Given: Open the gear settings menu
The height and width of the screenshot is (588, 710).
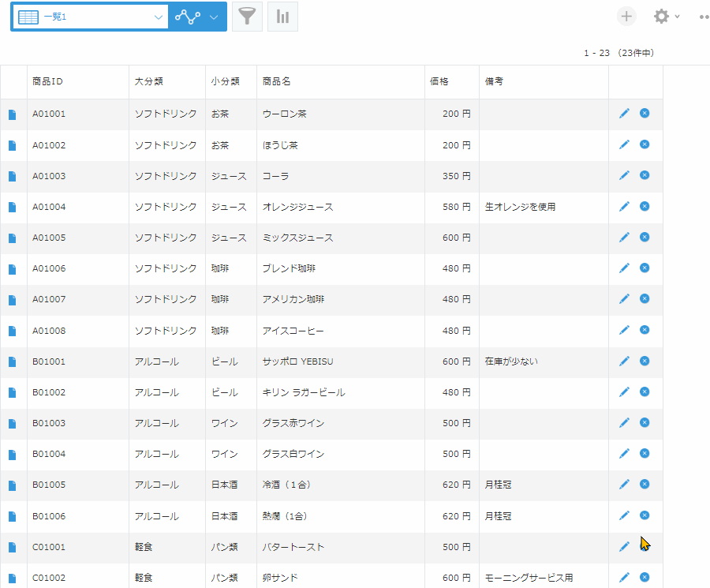Looking at the screenshot, I should [x=661, y=16].
